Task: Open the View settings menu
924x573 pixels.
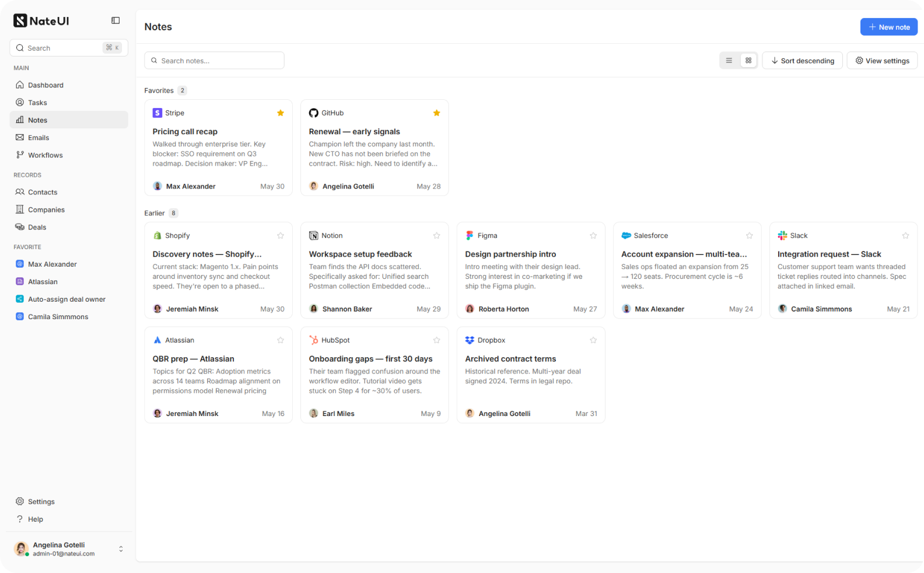Action: click(882, 61)
